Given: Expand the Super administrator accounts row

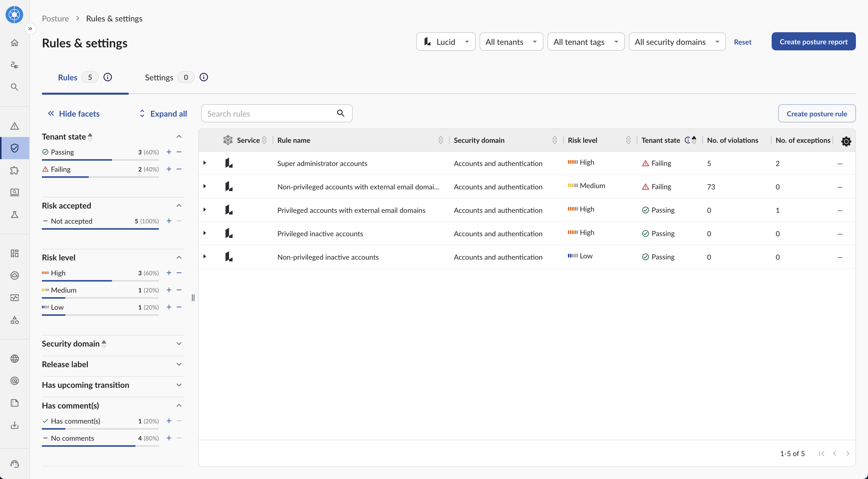Looking at the screenshot, I should click(205, 163).
